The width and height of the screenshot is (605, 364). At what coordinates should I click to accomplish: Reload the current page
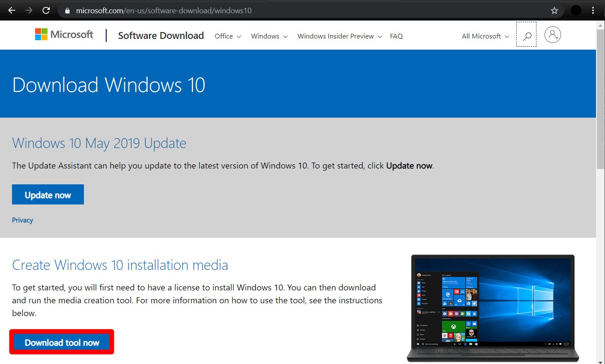tap(46, 10)
